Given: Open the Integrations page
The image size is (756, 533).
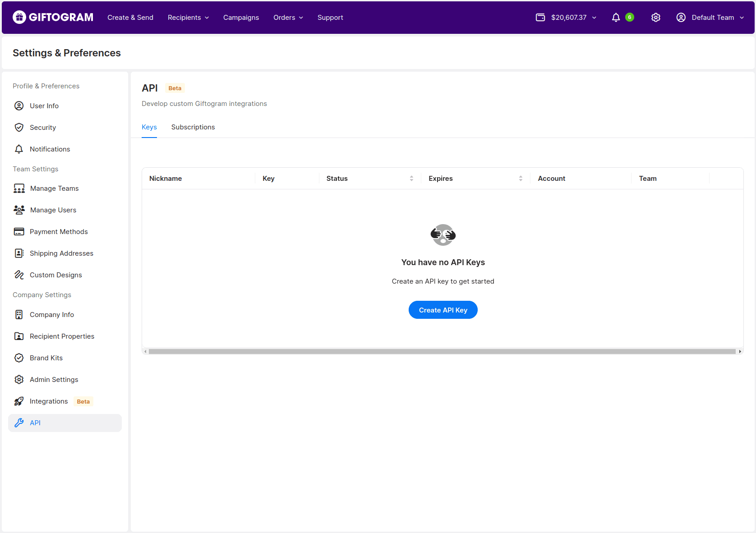Looking at the screenshot, I should click(65, 401).
